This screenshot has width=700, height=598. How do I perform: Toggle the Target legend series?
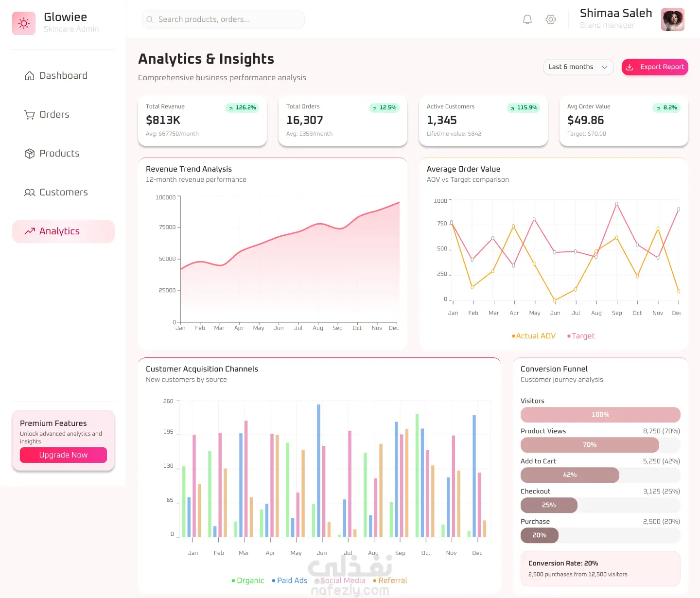pos(581,336)
